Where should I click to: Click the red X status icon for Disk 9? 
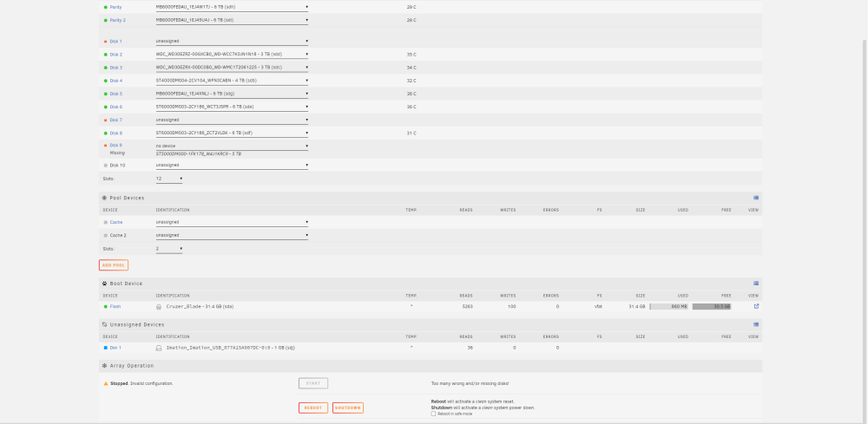[105, 146]
